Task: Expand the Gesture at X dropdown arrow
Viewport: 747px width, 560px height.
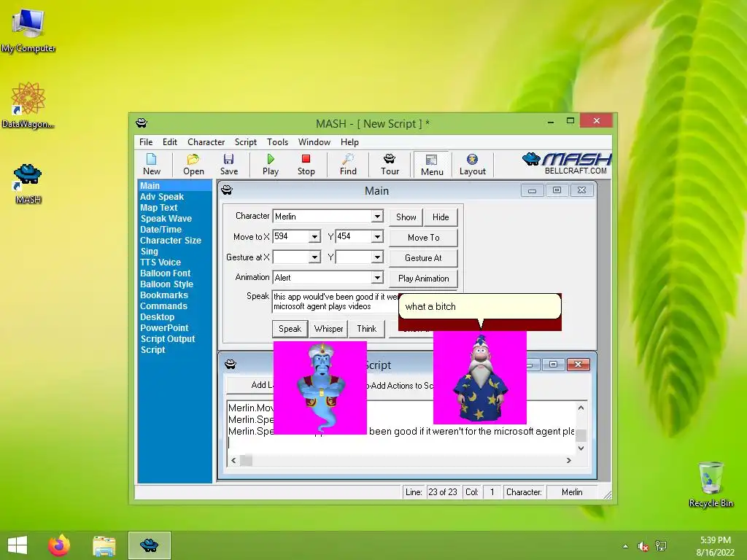Action: pos(314,257)
